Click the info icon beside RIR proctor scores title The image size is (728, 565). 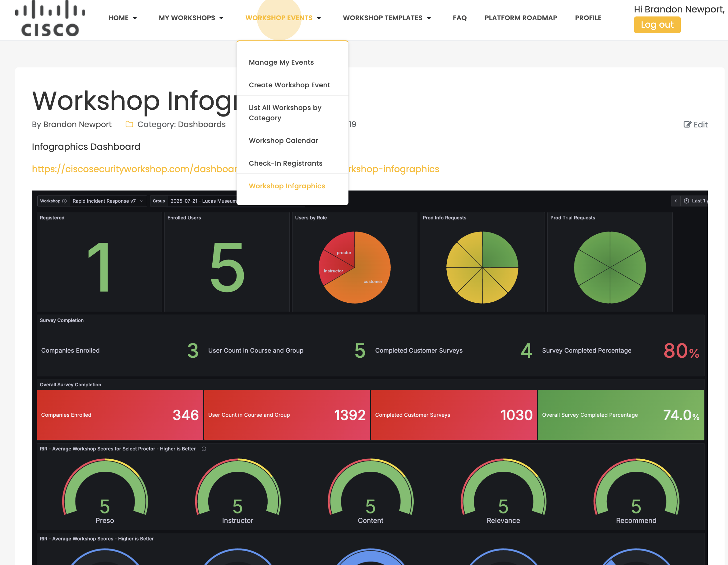pyautogui.click(x=204, y=449)
